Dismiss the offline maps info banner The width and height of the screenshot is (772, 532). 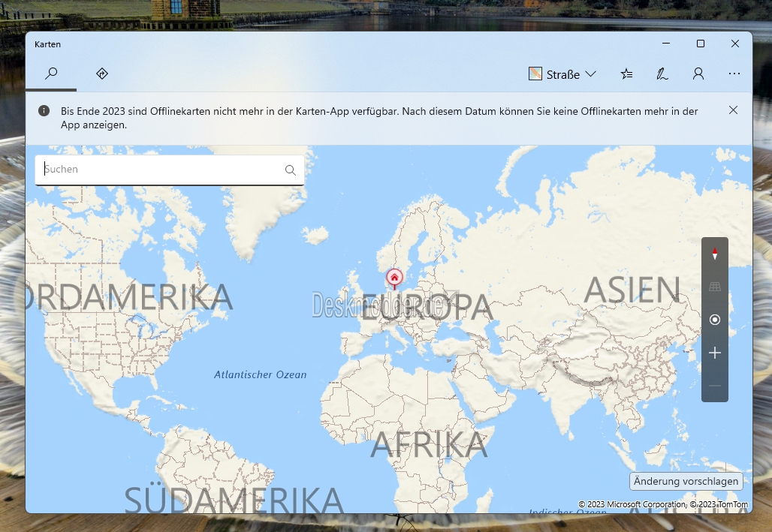tap(733, 110)
